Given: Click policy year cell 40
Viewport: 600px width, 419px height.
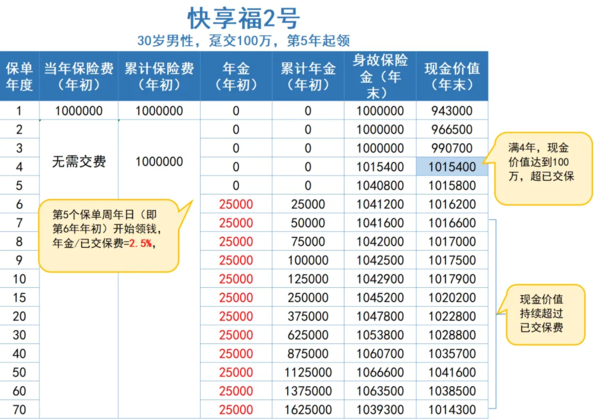Looking at the screenshot, I should click(19, 354).
